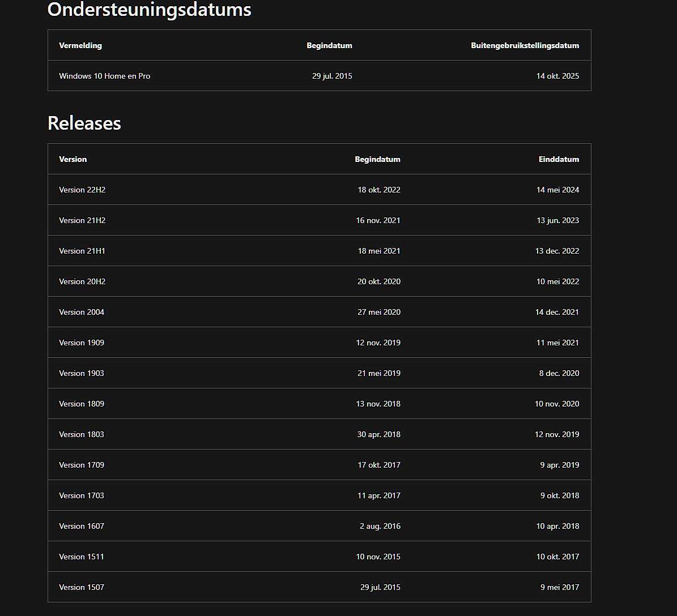Select the Version 2004 cell
The image size is (677, 616).
point(82,313)
